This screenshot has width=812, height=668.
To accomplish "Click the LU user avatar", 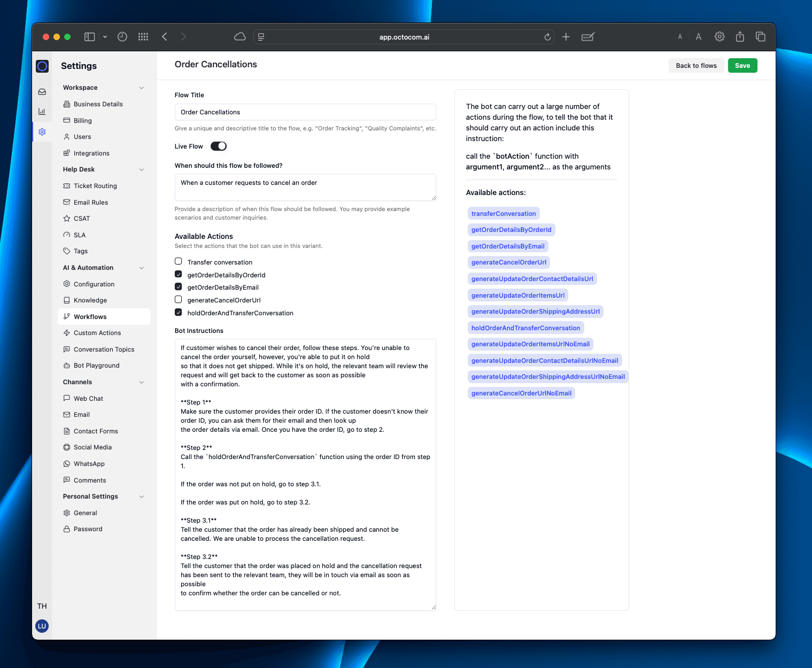I will point(42,626).
